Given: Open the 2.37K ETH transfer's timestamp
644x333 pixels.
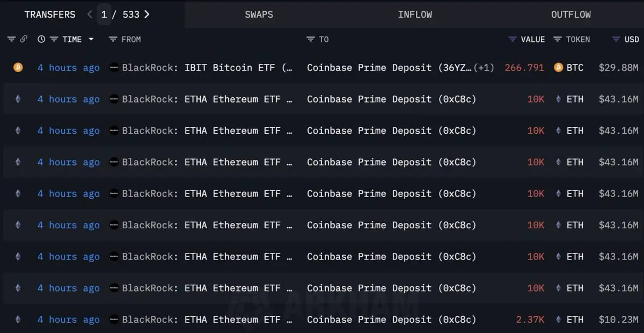Looking at the screenshot, I should (69, 320).
